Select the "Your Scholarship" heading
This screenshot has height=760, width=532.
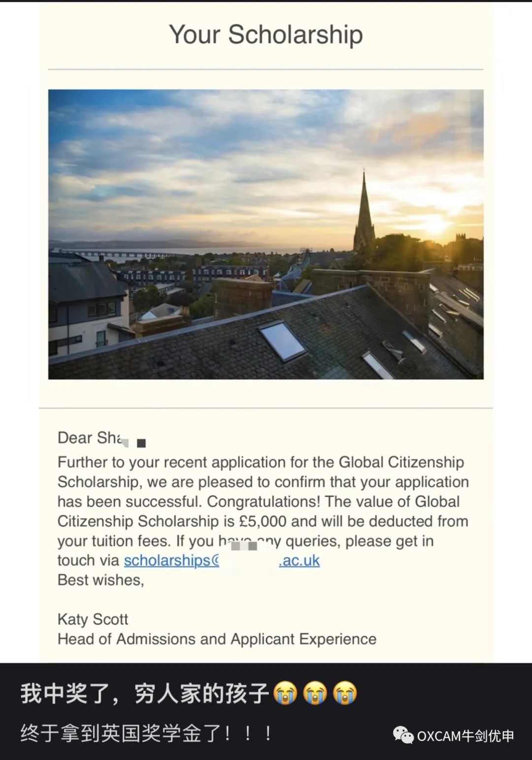click(266, 35)
